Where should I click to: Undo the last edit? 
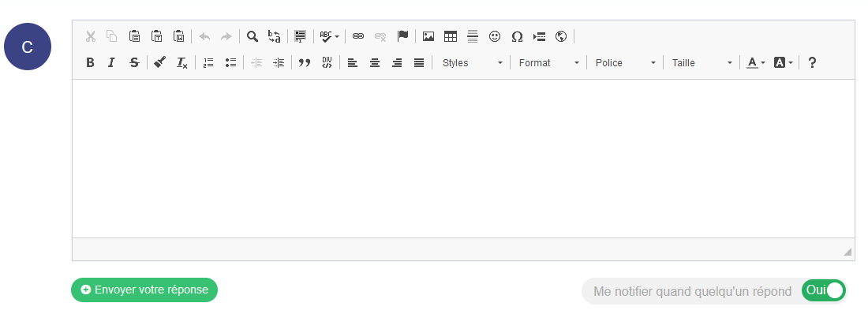[x=205, y=36]
